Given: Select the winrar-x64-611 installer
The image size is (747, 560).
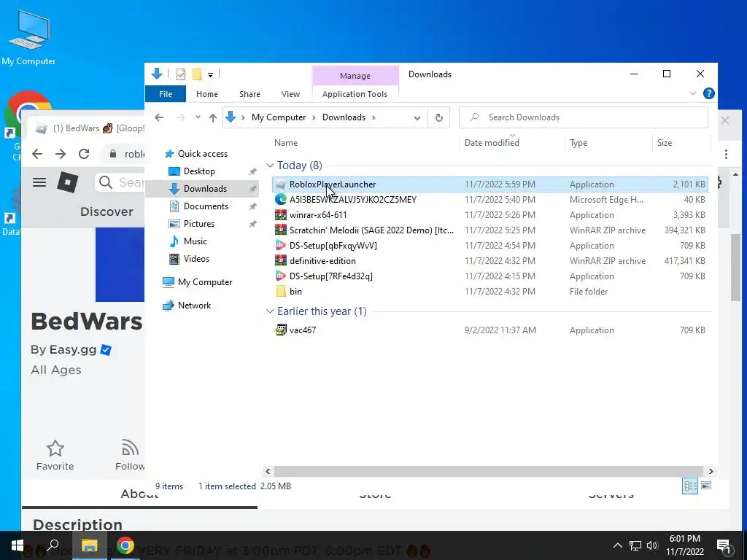Looking at the screenshot, I should (490, 215).
